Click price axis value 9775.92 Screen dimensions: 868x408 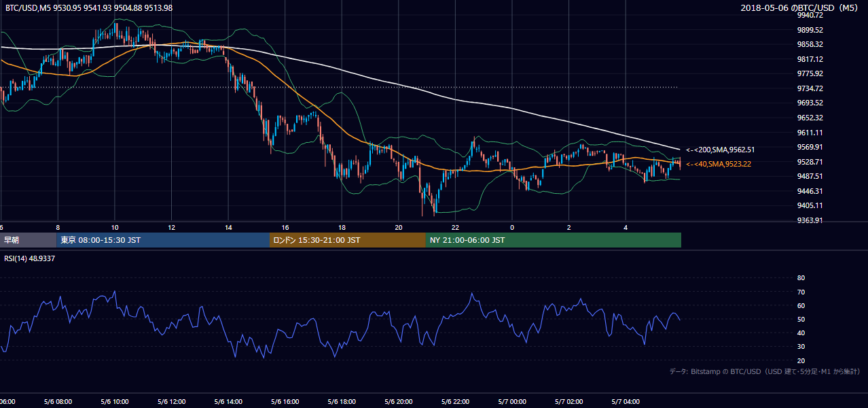[810, 73]
